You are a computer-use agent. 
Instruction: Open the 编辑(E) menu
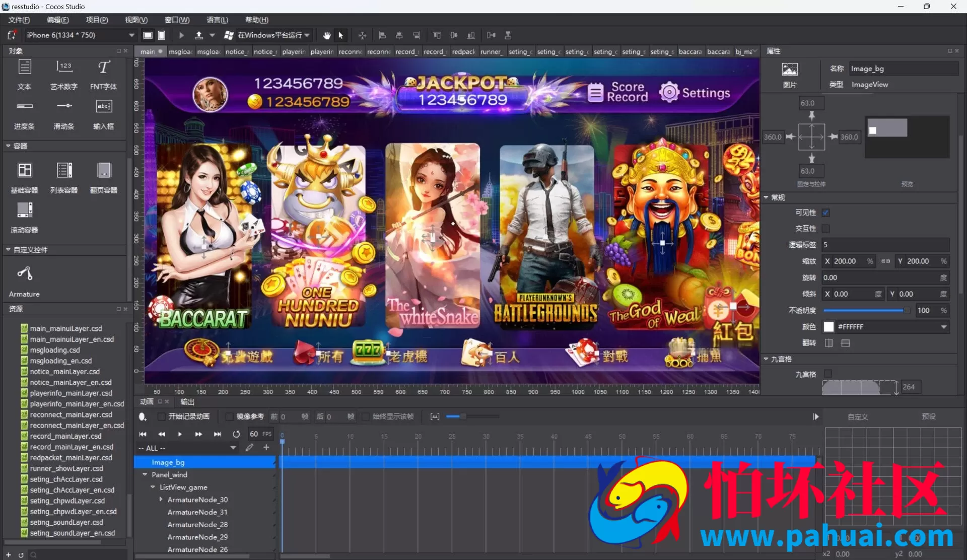[58, 20]
